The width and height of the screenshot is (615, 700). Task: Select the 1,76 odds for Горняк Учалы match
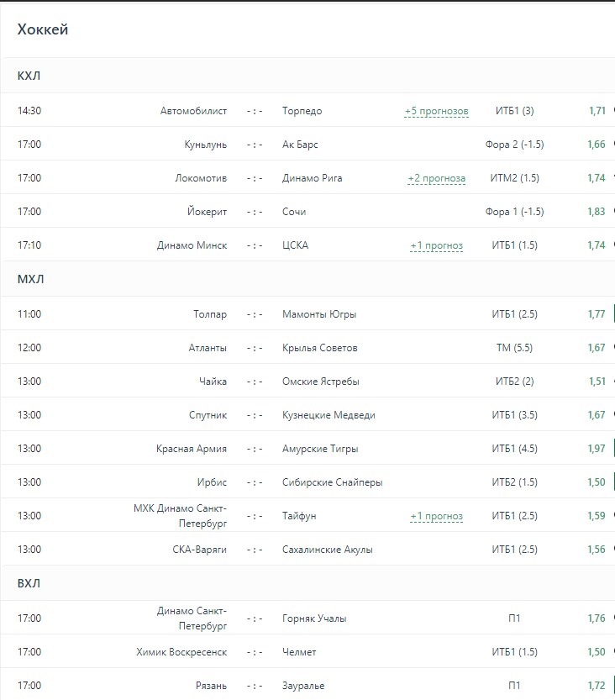click(596, 618)
